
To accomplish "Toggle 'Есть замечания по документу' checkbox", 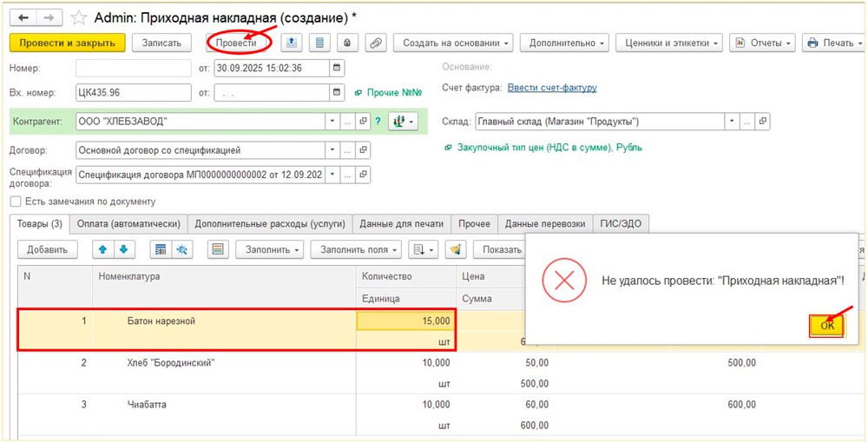I will pyautogui.click(x=16, y=202).
